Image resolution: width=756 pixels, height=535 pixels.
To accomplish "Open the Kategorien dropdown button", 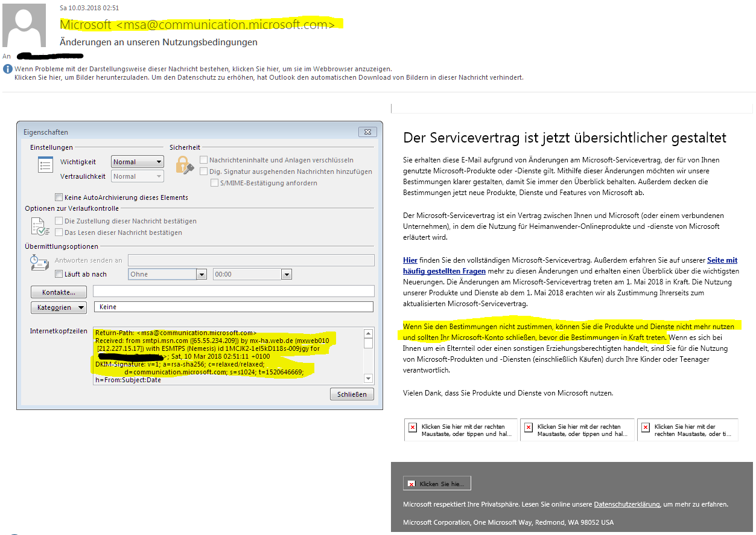I will click(59, 307).
